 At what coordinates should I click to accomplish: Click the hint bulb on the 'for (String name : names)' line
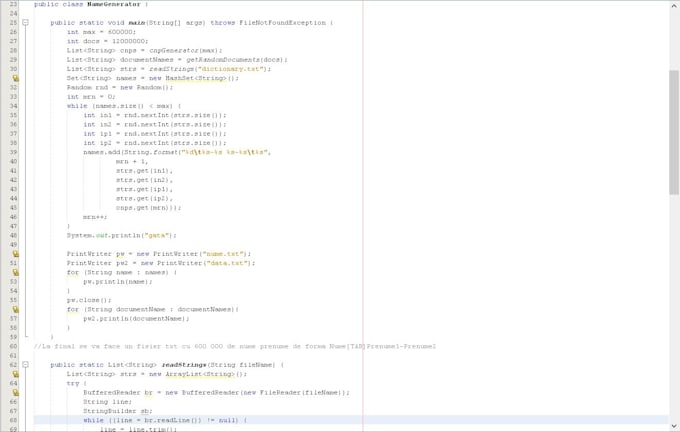tap(16, 273)
